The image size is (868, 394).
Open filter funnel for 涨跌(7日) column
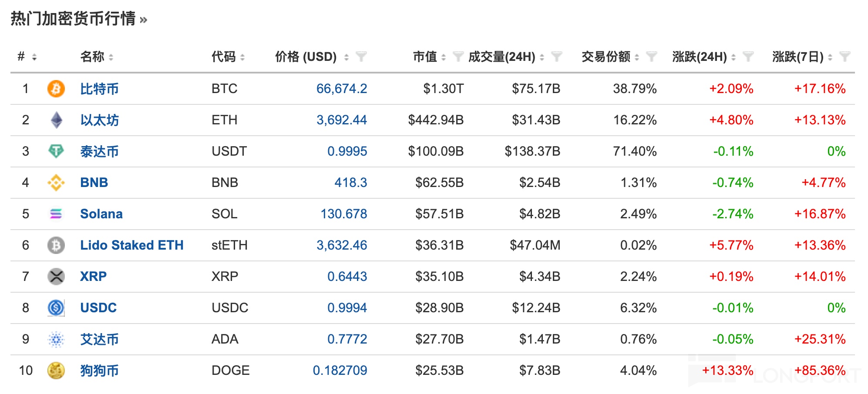pyautogui.click(x=844, y=57)
